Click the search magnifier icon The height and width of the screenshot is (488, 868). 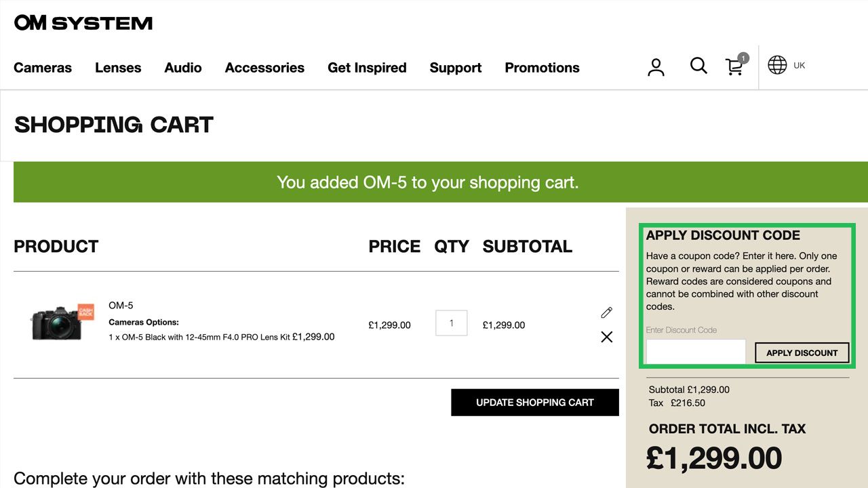tap(698, 66)
